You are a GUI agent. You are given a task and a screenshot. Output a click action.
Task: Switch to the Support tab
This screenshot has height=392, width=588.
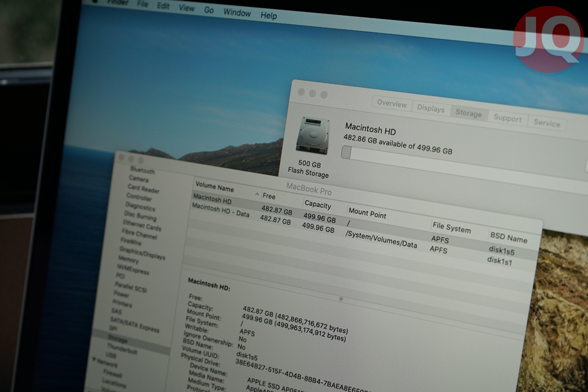508,118
